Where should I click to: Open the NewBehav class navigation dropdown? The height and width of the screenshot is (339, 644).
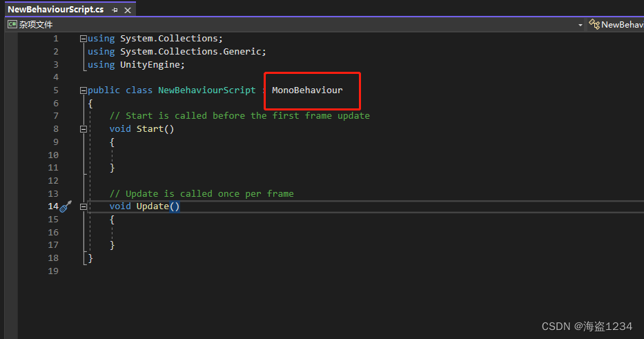click(x=616, y=25)
